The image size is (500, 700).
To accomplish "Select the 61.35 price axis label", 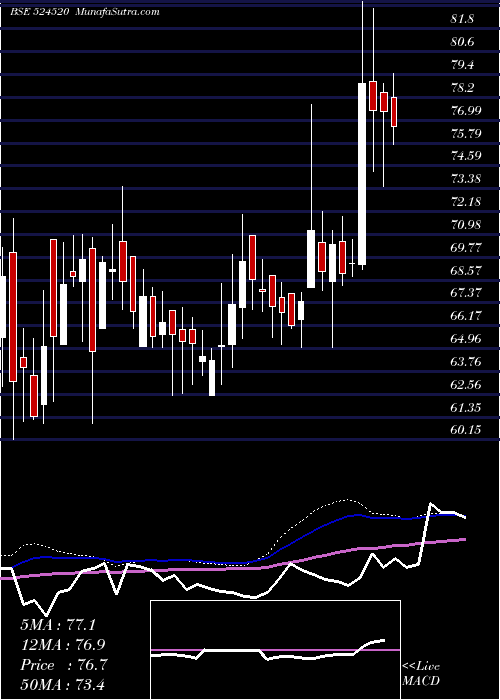I will 466,407.
